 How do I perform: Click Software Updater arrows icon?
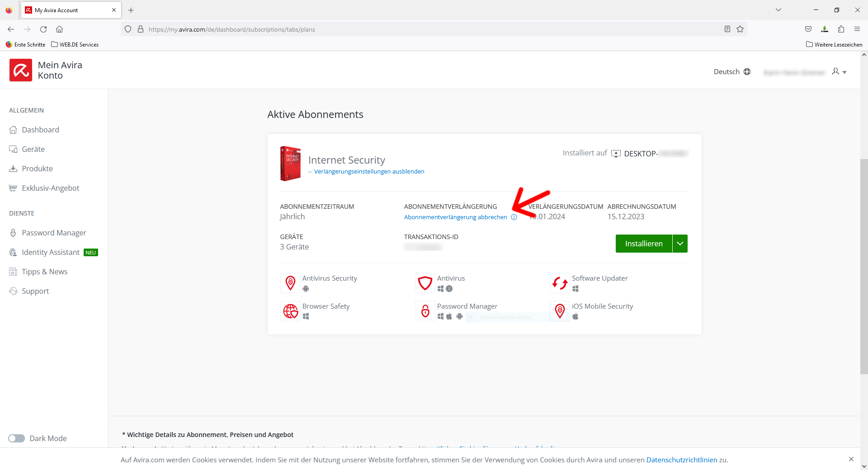coord(560,283)
